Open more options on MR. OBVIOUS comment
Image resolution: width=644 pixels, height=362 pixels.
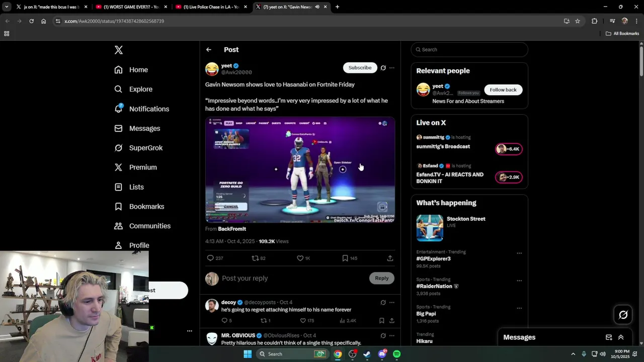pyautogui.click(x=392, y=335)
